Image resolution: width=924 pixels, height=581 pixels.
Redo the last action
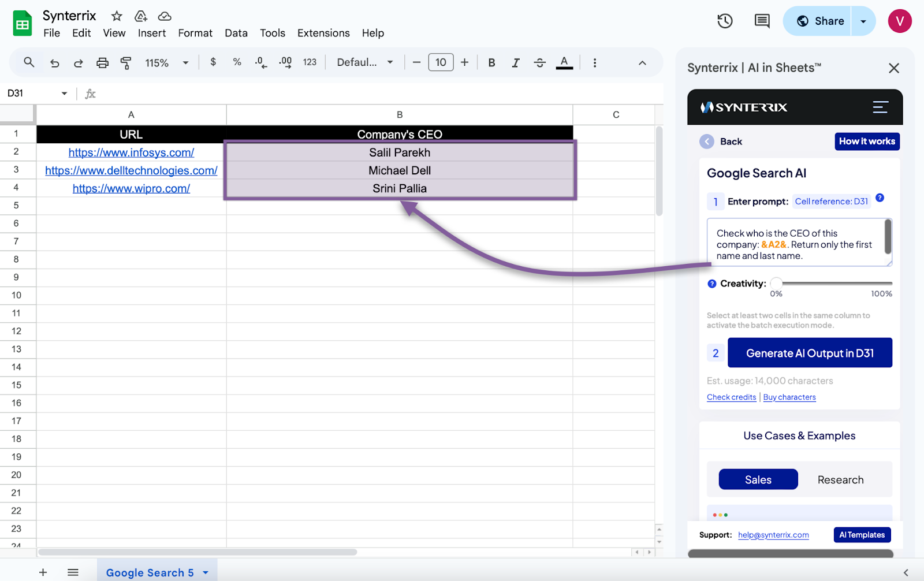point(79,63)
